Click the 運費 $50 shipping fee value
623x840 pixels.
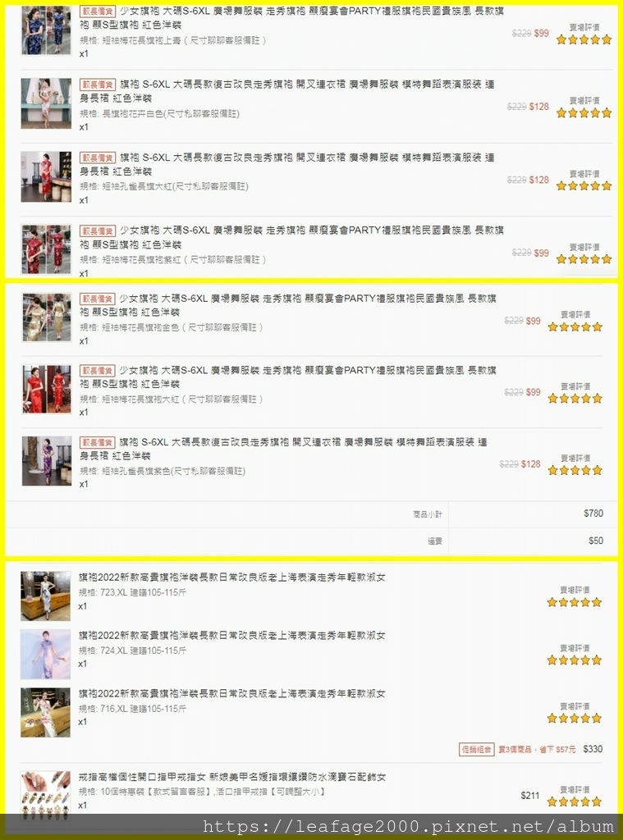point(596,541)
